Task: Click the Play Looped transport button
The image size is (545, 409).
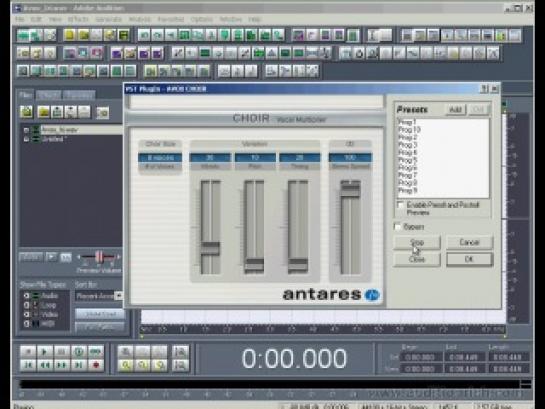Action: [x=96, y=352]
